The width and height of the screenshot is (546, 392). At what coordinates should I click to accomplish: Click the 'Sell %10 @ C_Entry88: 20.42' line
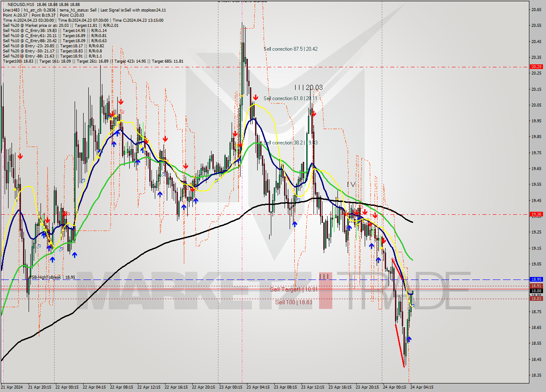point(55,40)
